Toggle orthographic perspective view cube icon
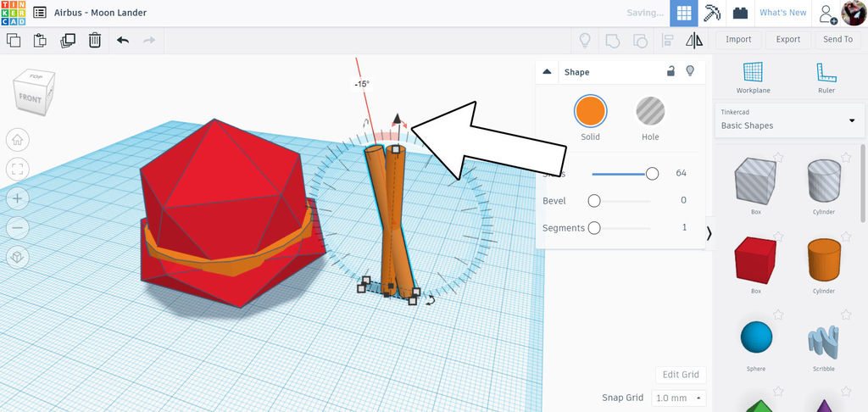The height and width of the screenshot is (412, 868). point(17,257)
